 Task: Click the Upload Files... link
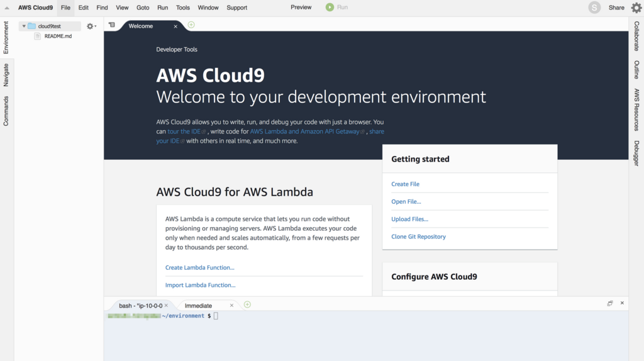(409, 219)
